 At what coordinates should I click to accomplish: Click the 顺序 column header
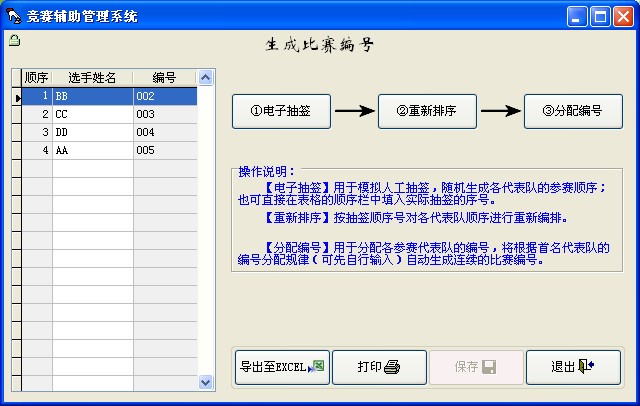(37, 78)
